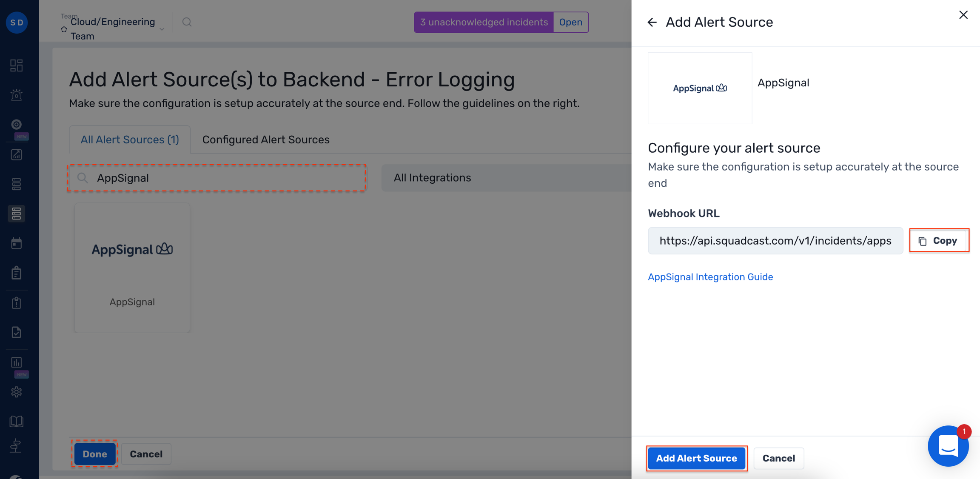The width and height of the screenshot is (980, 479).
Task: Click the Configure your alert source heading
Action: [734, 148]
